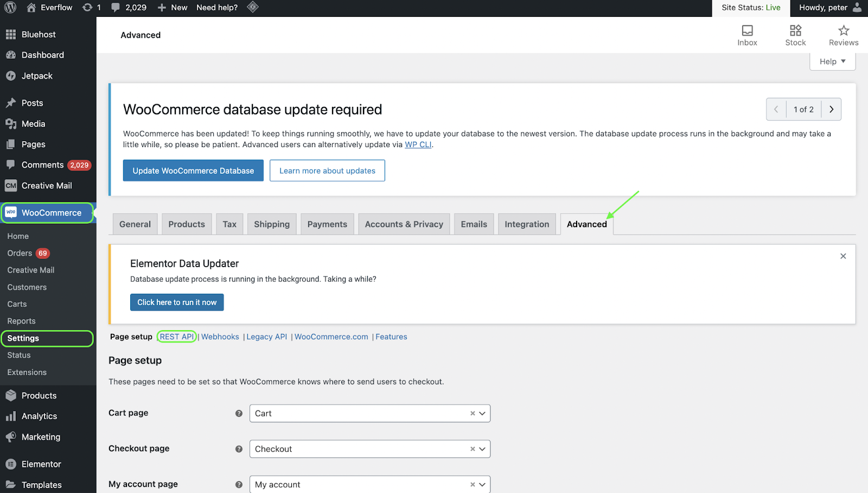Click the Click here to run it now button
868x493 pixels.
[177, 302]
